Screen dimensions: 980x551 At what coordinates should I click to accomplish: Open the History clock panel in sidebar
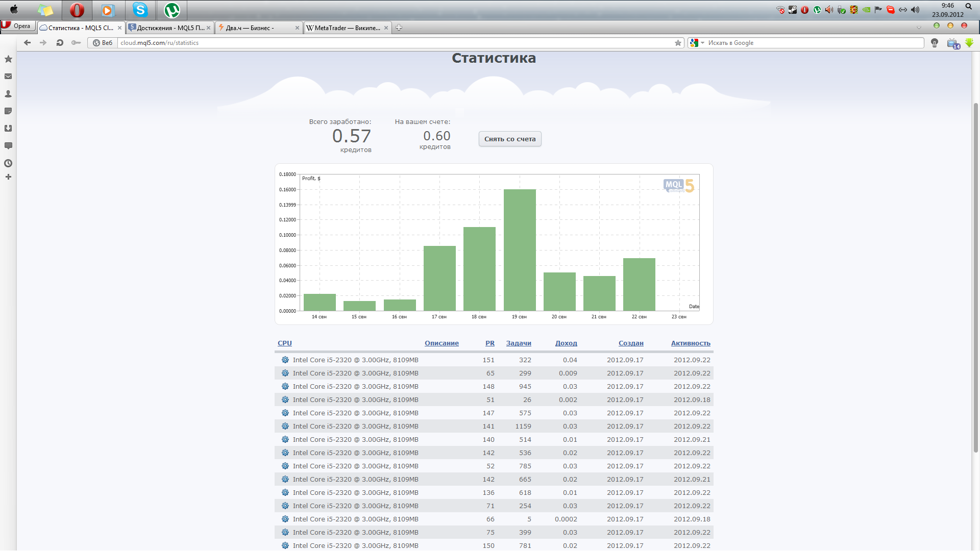click(8, 163)
